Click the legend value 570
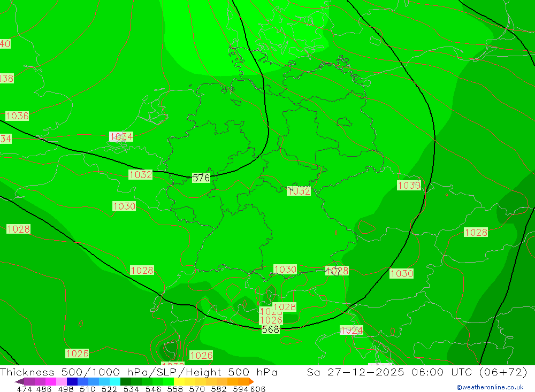This screenshot has height=392, width=535. coord(197,389)
